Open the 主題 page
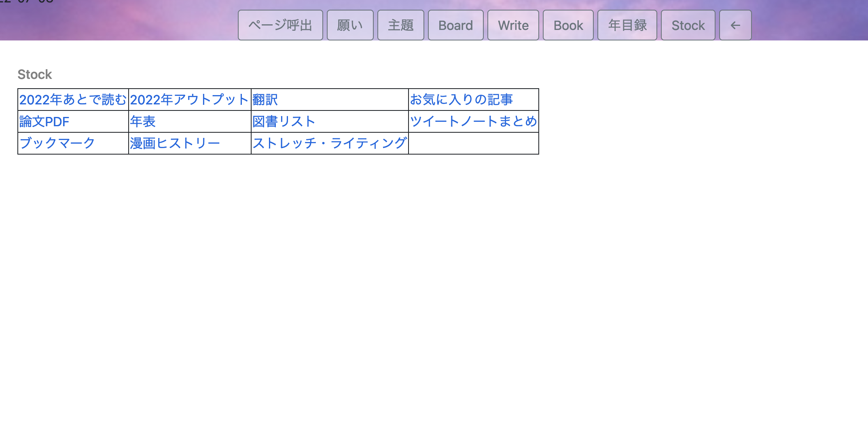This screenshot has height=437, width=868. click(400, 25)
